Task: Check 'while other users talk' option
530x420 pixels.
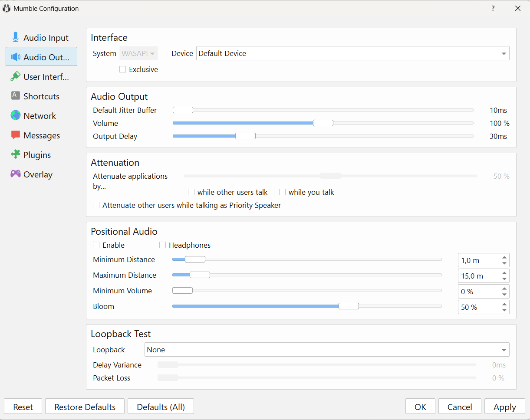Action: (x=191, y=192)
